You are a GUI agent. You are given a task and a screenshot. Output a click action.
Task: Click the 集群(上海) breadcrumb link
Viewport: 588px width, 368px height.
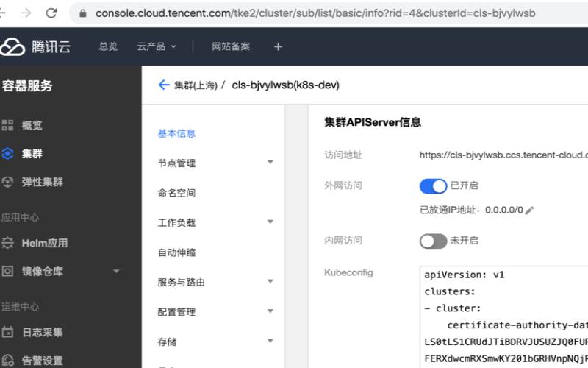[x=196, y=85]
